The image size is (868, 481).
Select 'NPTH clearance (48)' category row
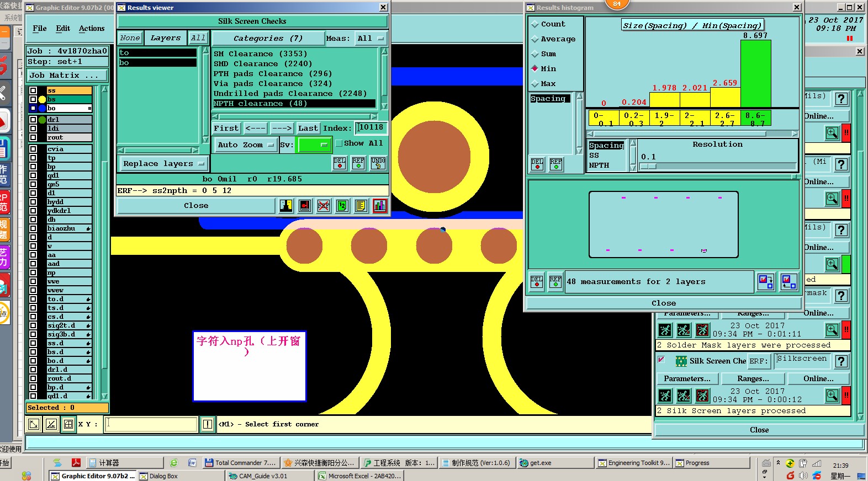click(x=294, y=104)
